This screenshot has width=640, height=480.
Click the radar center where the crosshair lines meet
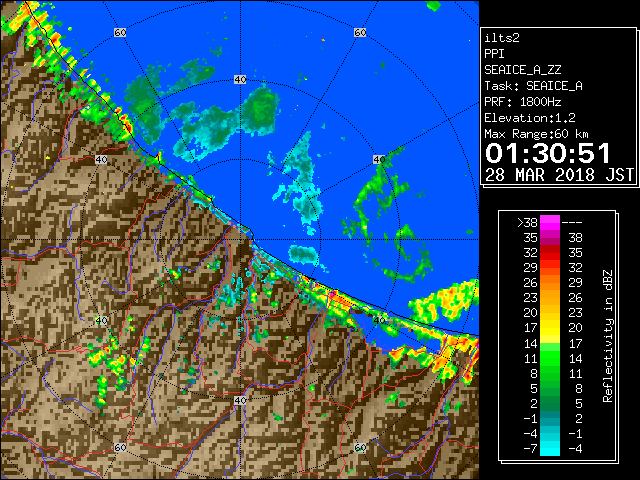[x=240, y=240]
